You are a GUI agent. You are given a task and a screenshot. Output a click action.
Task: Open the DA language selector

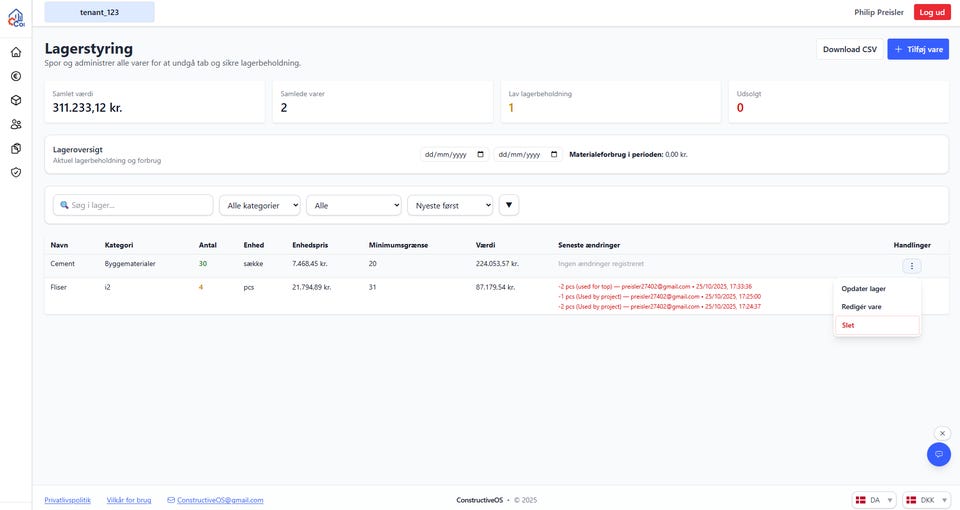[x=874, y=500]
